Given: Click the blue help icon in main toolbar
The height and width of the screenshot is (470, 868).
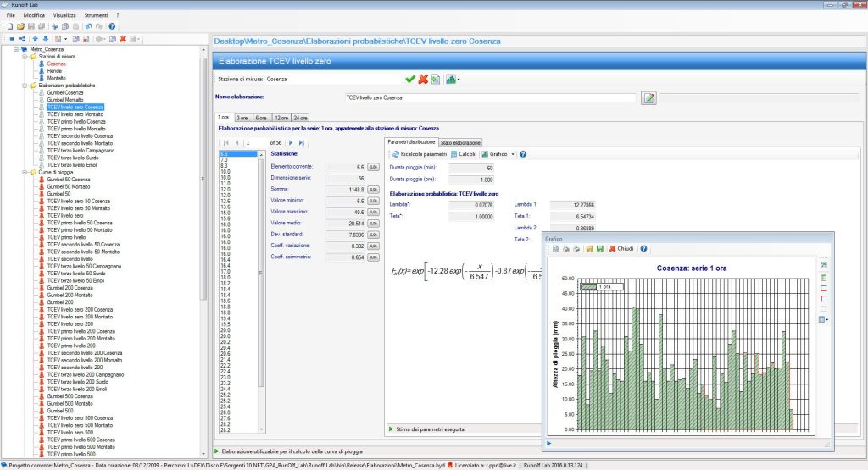Looking at the screenshot, I should pyautogui.click(x=112, y=26).
